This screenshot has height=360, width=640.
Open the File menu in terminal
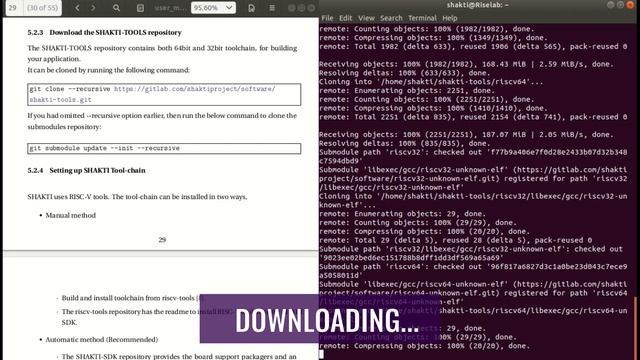click(327, 18)
